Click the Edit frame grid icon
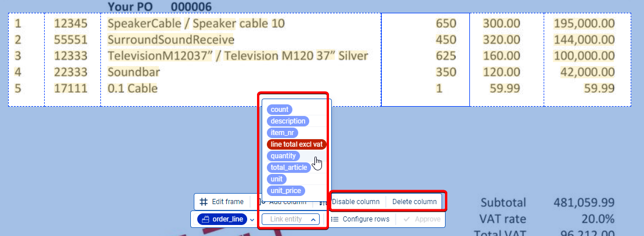 pyautogui.click(x=203, y=202)
